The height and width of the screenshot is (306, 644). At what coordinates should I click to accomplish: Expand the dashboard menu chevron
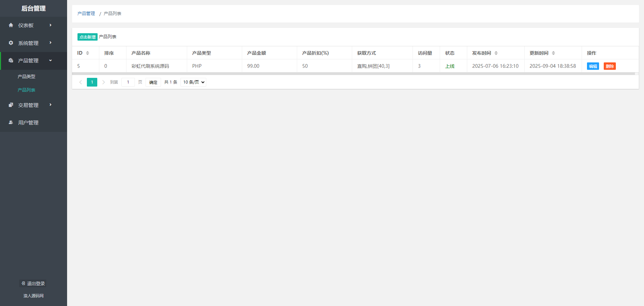pos(51,25)
